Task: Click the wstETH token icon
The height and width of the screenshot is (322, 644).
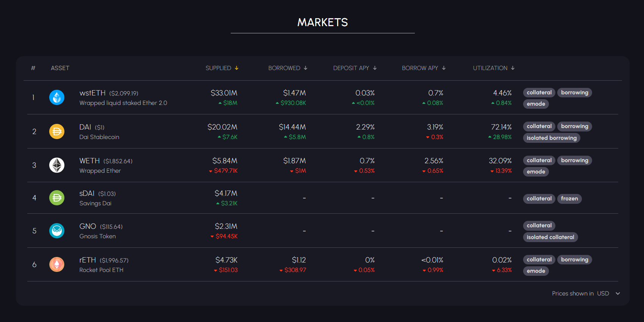Action: coord(57,97)
